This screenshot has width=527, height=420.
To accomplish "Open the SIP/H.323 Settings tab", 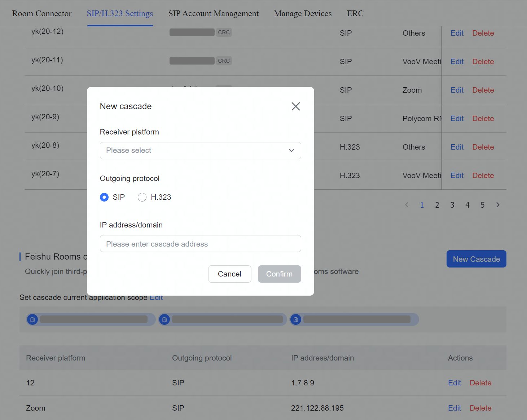I will point(120,13).
